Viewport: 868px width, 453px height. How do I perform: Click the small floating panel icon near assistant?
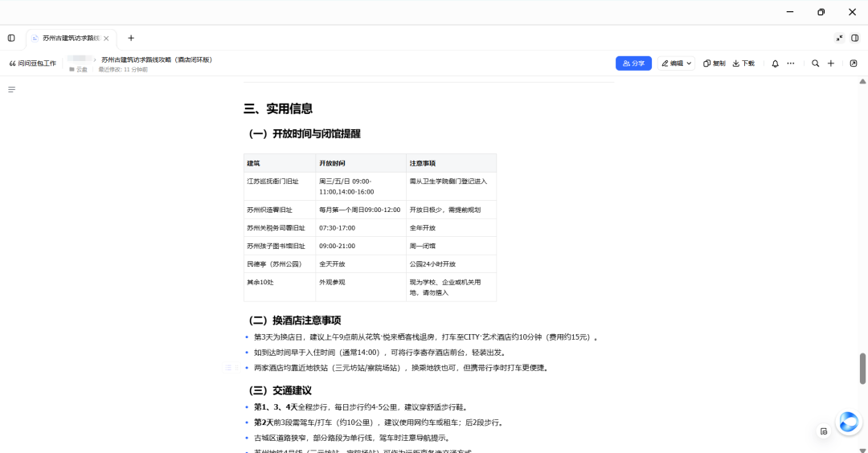click(x=824, y=431)
